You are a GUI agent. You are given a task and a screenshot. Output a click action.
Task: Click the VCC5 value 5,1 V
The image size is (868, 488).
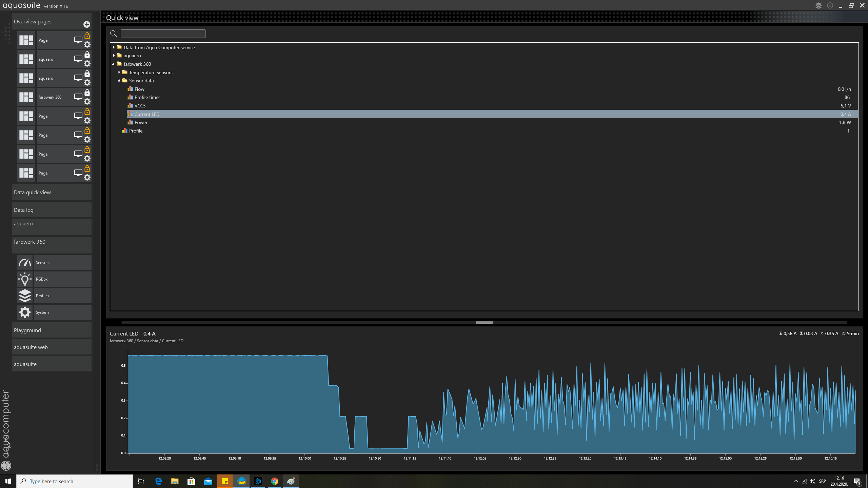coord(846,106)
